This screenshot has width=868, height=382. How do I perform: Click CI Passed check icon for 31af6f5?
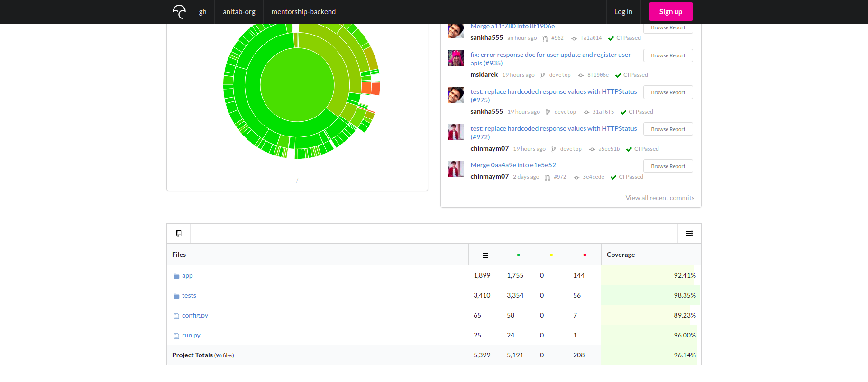(623, 112)
